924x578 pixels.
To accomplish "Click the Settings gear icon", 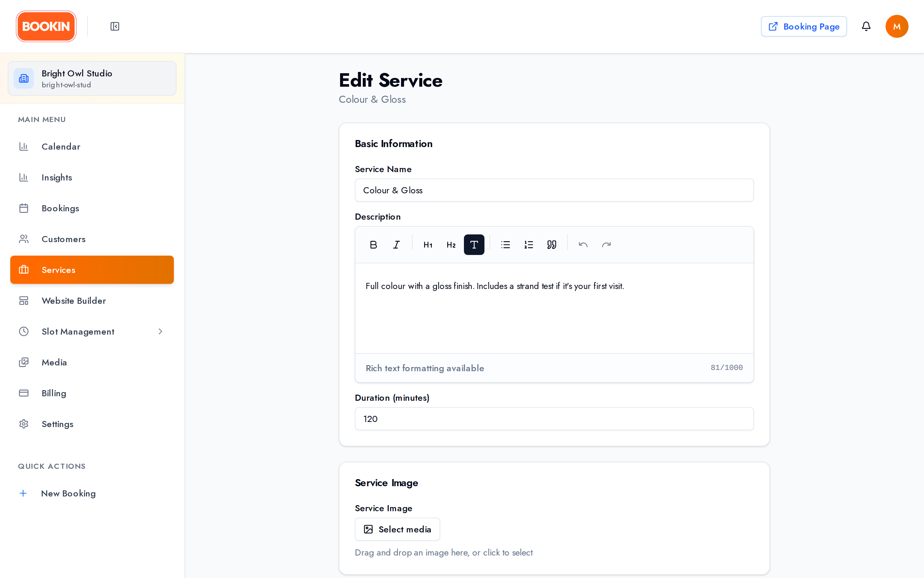I will pyautogui.click(x=24, y=424).
